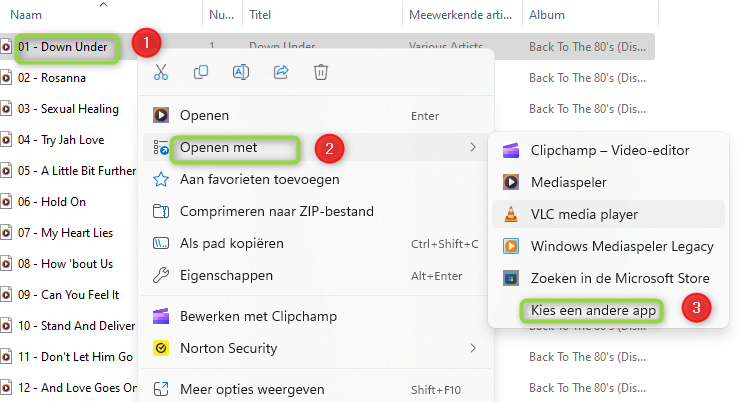Select Openen met menu entry

316,147
